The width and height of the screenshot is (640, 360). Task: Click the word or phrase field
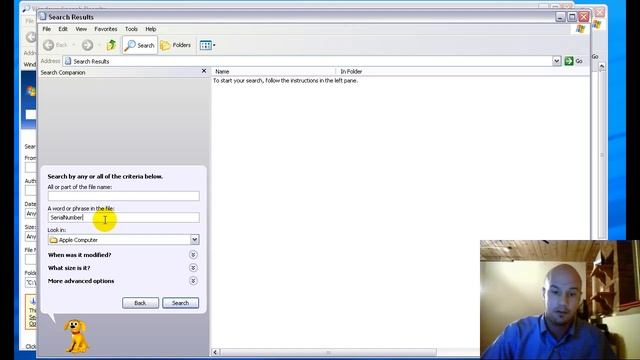(x=124, y=218)
